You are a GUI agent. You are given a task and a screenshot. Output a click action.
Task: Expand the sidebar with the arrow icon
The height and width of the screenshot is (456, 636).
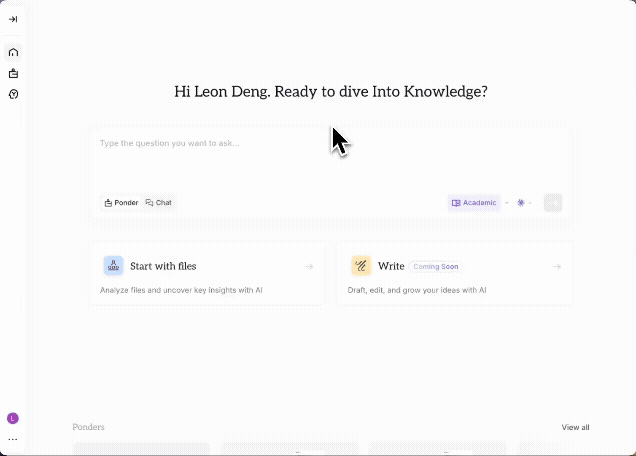click(x=13, y=19)
